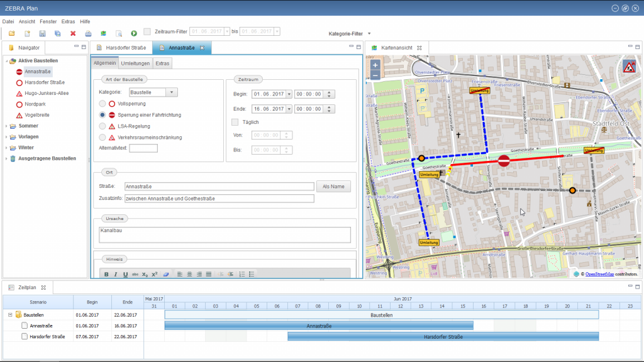Zoom out on the map
Image resolution: width=644 pixels, height=362 pixels.
375,75
